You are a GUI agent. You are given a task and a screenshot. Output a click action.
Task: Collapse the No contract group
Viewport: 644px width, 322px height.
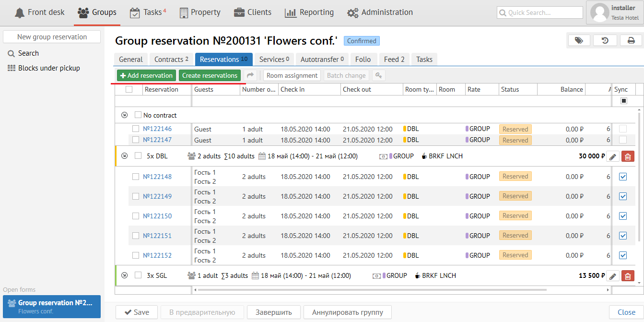[x=125, y=115]
